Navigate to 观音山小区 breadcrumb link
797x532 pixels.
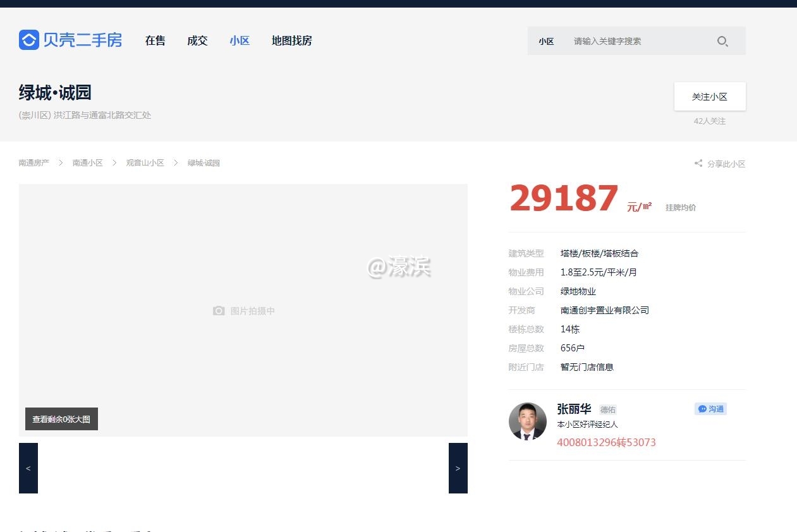144,162
